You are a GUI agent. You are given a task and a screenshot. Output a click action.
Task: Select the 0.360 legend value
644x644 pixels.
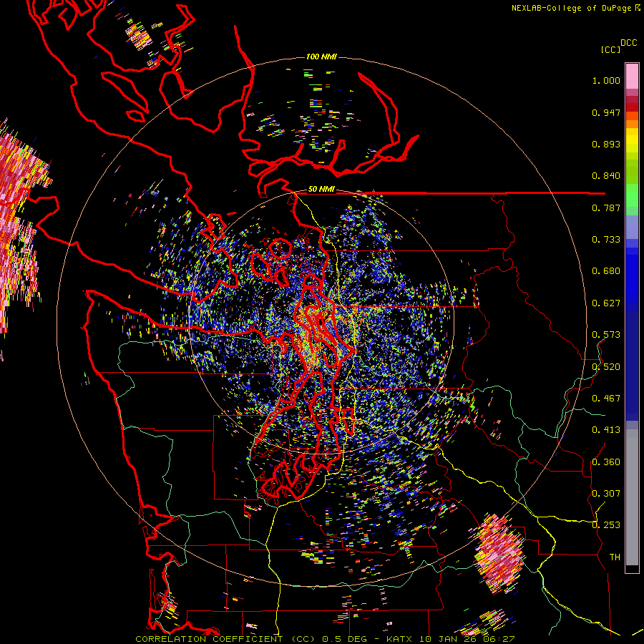pyautogui.click(x=606, y=462)
